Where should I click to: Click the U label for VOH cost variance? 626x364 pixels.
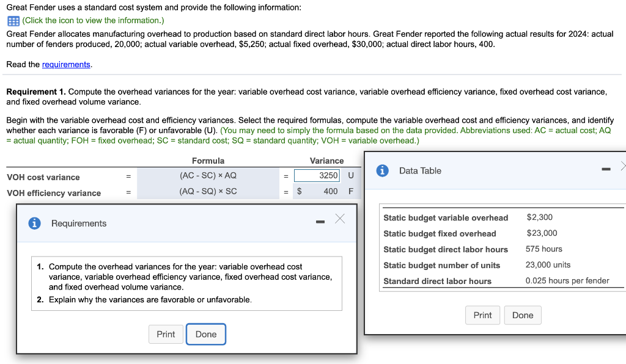pyautogui.click(x=351, y=175)
